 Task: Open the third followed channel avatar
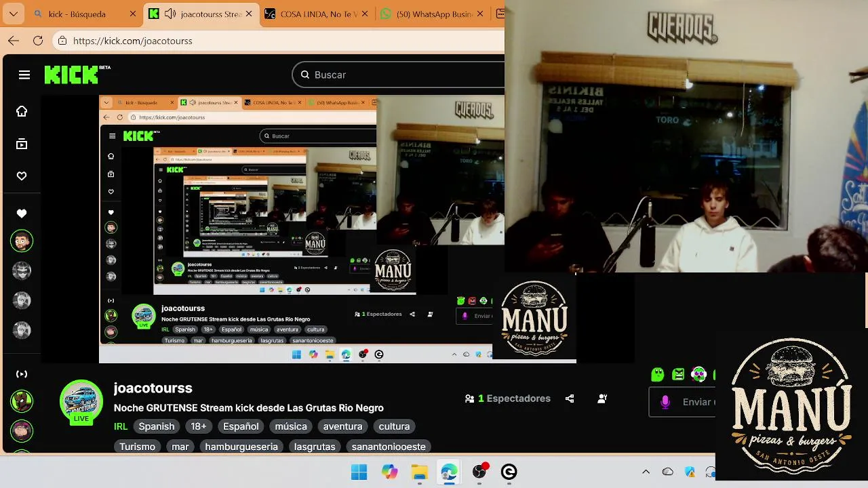22,300
